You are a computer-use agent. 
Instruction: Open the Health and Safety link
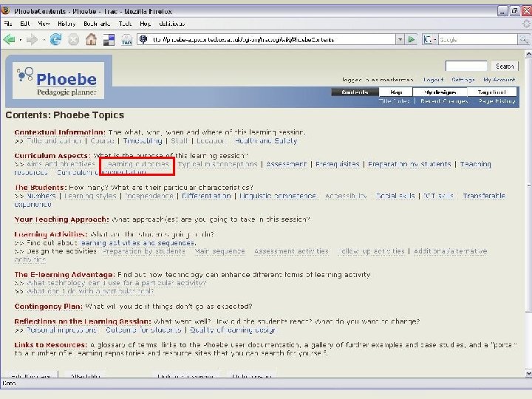tap(266, 141)
